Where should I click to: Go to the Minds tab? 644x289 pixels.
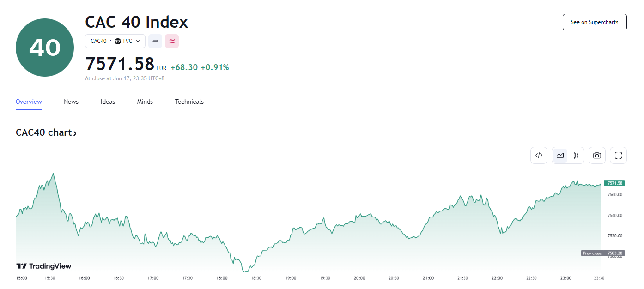145,102
